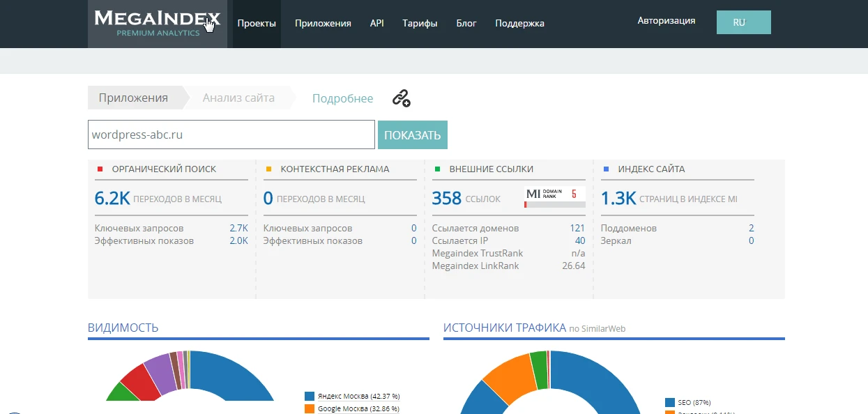Image resolution: width=868 pixels, height=414 pixels.
Task: Click the ВНЕШНИЕ ССЫЛКИ heading
Action: [492, 169]
